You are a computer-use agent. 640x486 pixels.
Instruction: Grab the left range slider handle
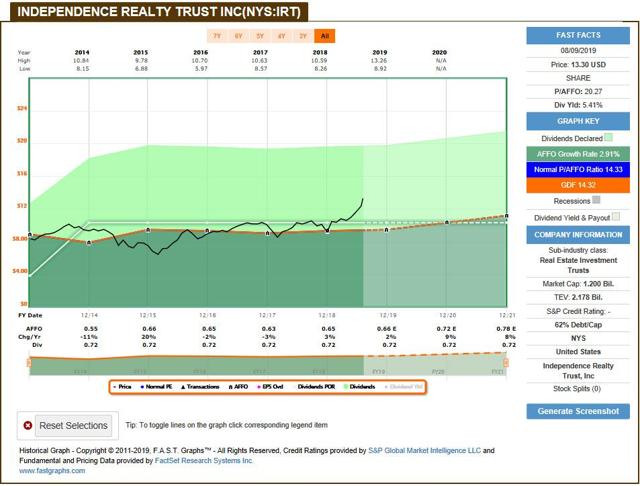tap(29, 363)
